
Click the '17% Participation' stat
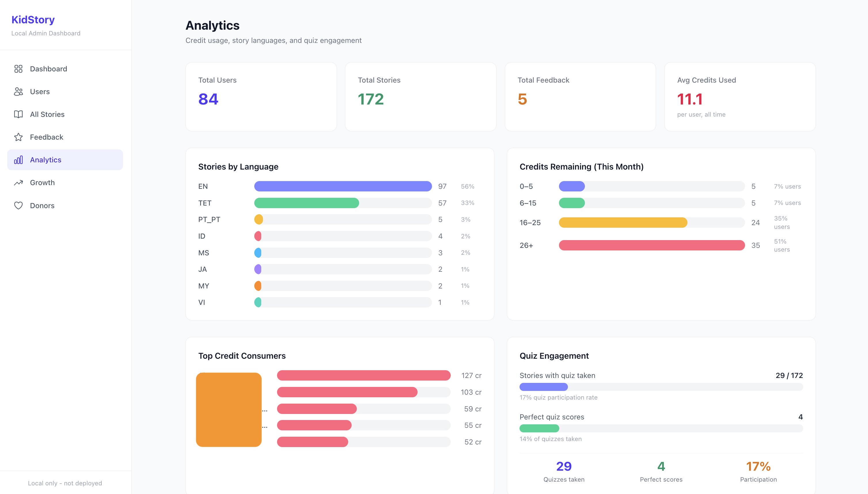758,472
